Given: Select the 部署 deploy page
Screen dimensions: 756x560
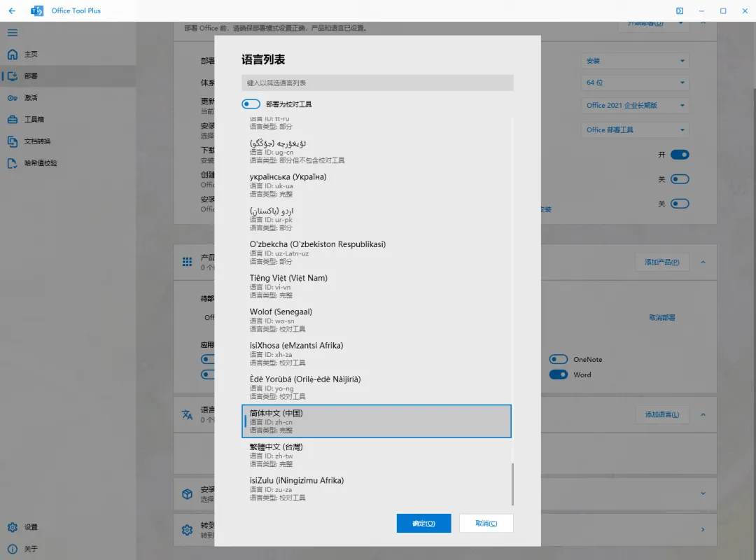Looking at the screenshot, I should tap(68, 76).
